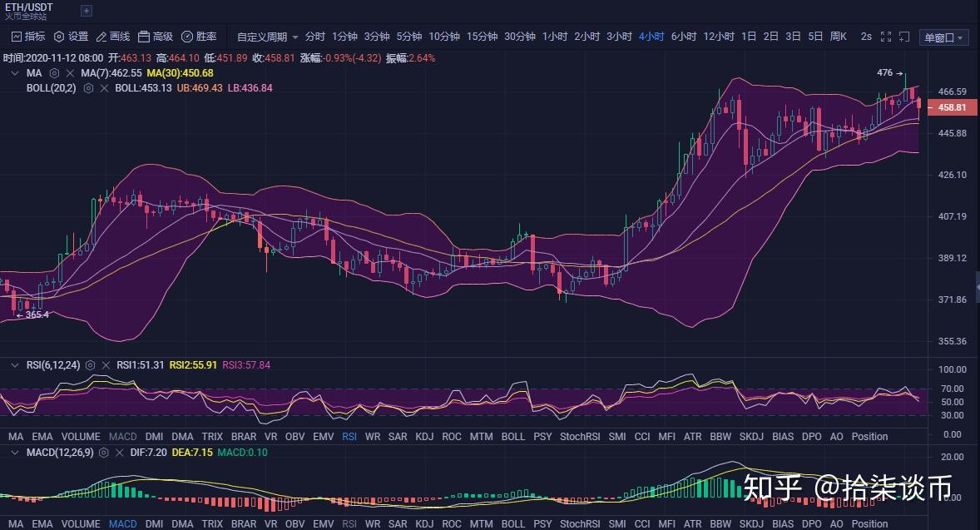Collapse the MA indicator legend chevron

[x=15, y=73]
